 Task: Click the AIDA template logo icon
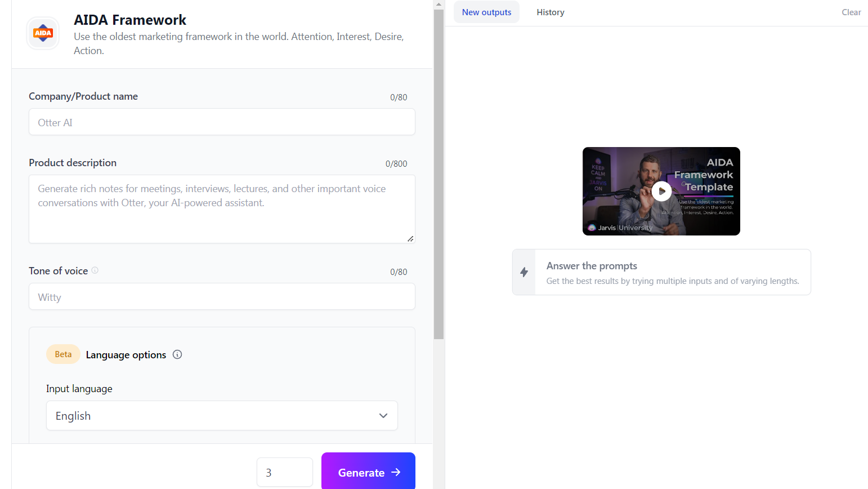(x=43, y=33)
